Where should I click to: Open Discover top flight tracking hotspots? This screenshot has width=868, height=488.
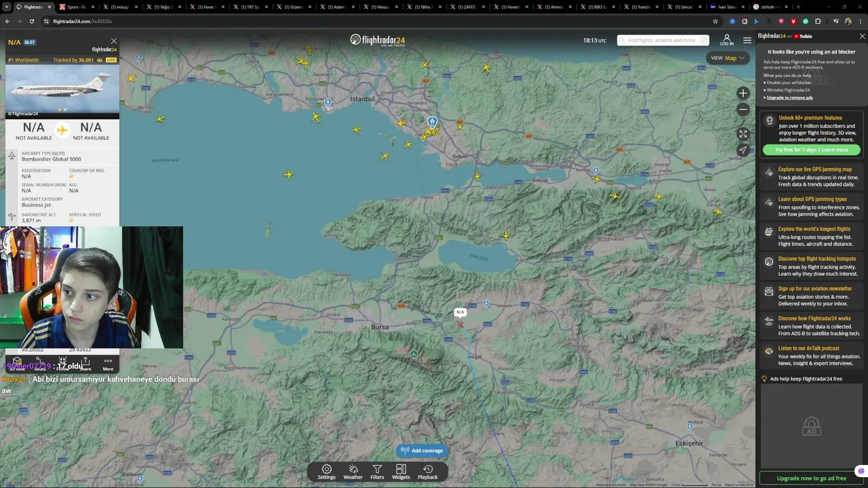click(811, 266)
